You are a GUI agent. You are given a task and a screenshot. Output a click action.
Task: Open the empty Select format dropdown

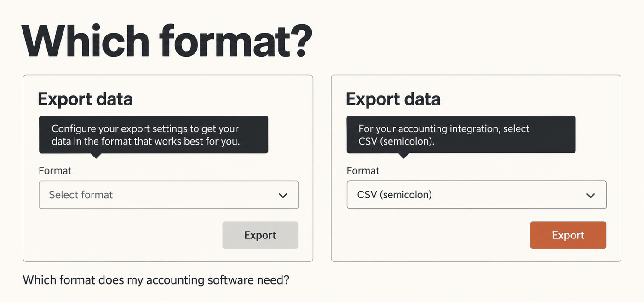click(169, 195)
